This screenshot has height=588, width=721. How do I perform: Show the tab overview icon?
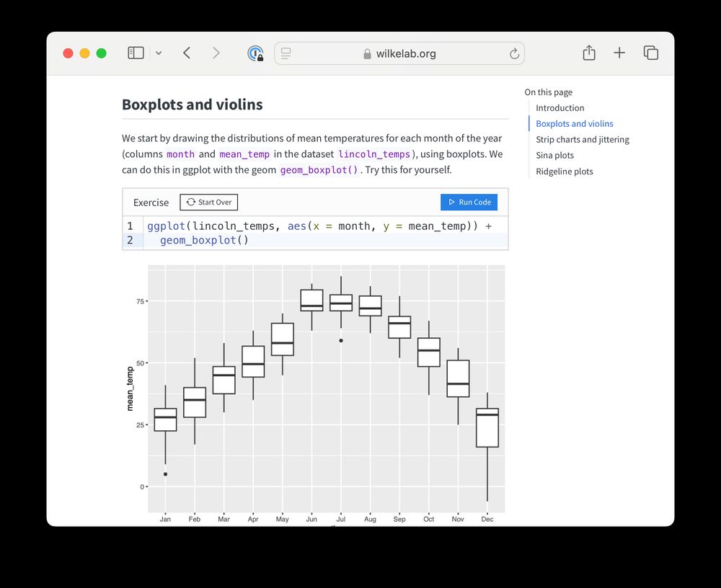(x=650, y=53)
